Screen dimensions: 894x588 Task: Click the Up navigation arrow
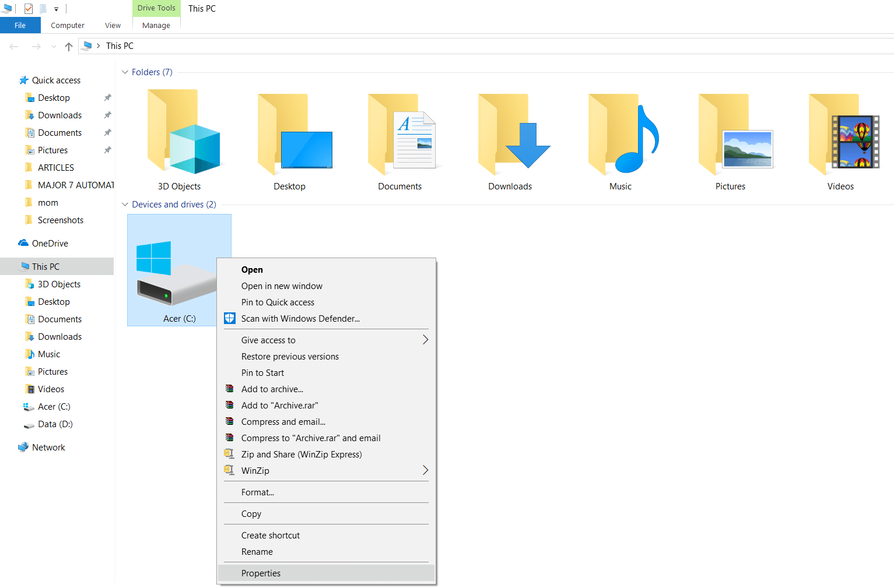coord(69,47)
